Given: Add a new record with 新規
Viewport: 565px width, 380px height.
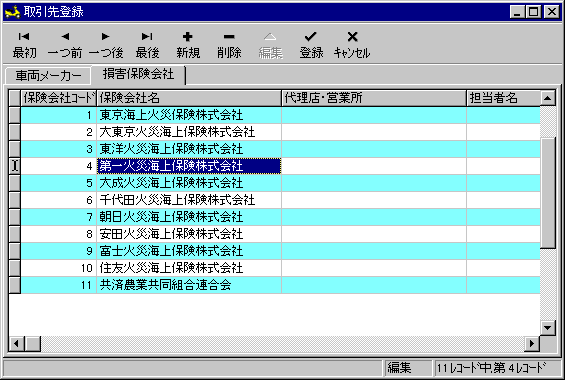Looking at the screenshot, I should [x=188, y=45].
